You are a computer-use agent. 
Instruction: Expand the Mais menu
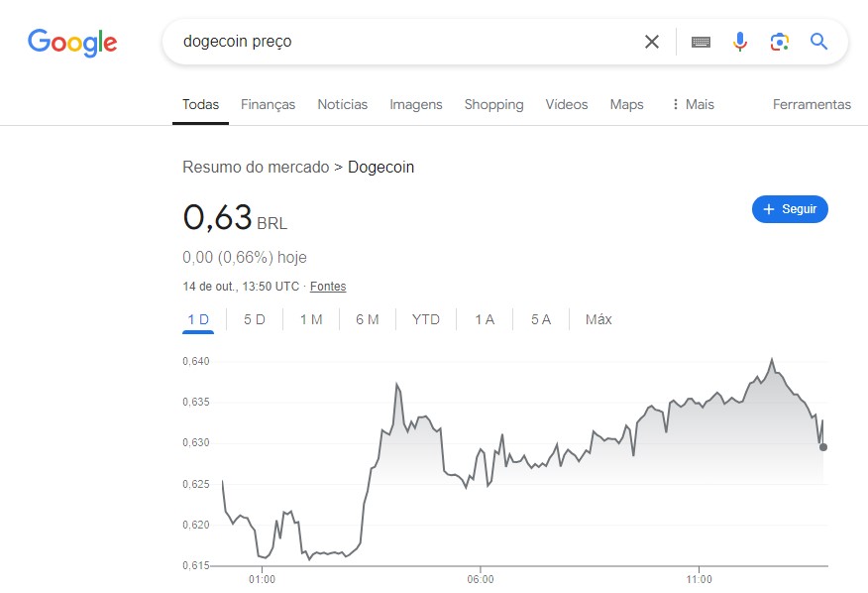(693, 104)
